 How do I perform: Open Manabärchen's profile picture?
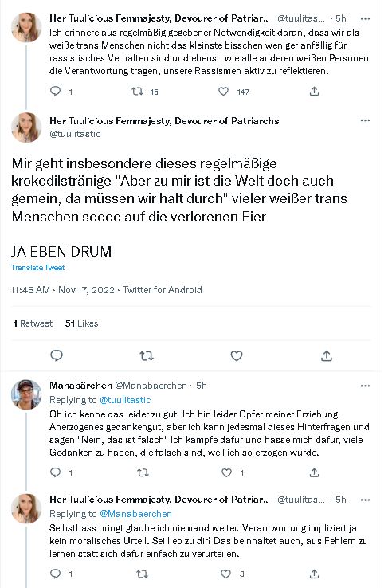click(x=25, y=394)
